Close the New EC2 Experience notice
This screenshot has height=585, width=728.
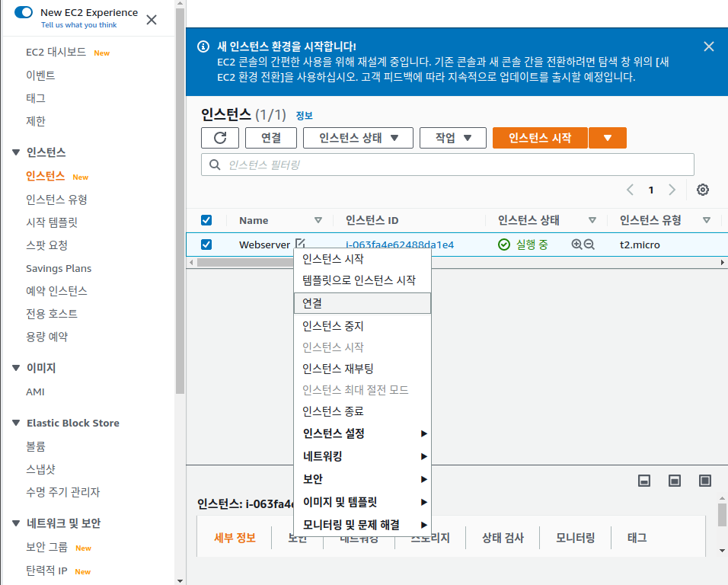152,20
